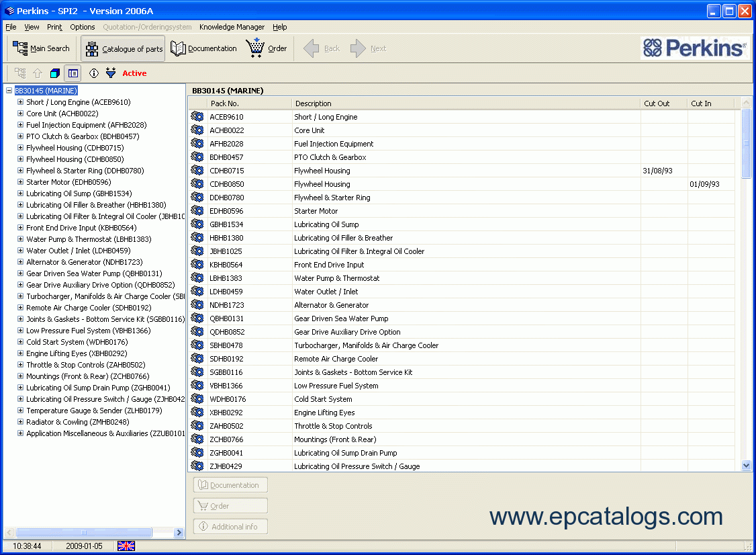Viewport: 756px width, 555px height.
Task: Go Back with the left arrow
Action: point(321,48)
